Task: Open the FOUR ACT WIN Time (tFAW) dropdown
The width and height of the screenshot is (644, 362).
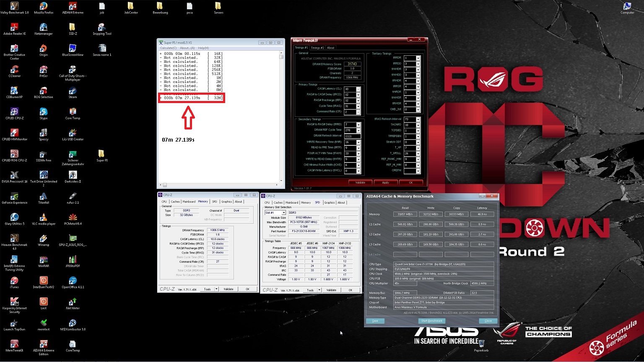Action: [358, 153]
